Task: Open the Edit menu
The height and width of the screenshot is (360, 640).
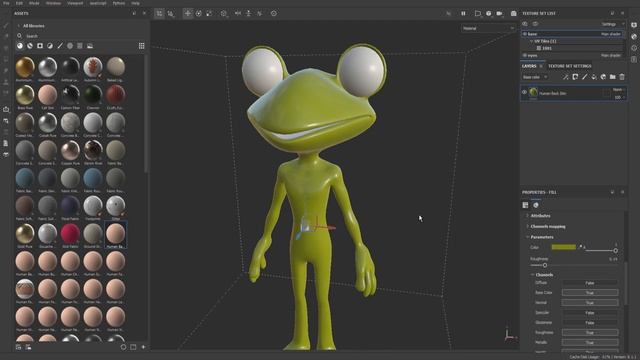Action: [19, 3]
